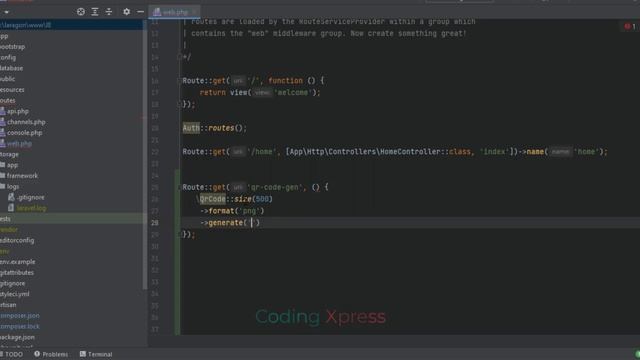This screenshot has width=640, height=360.
Task: Open api.php in project tree
Action: click(18, 111)
